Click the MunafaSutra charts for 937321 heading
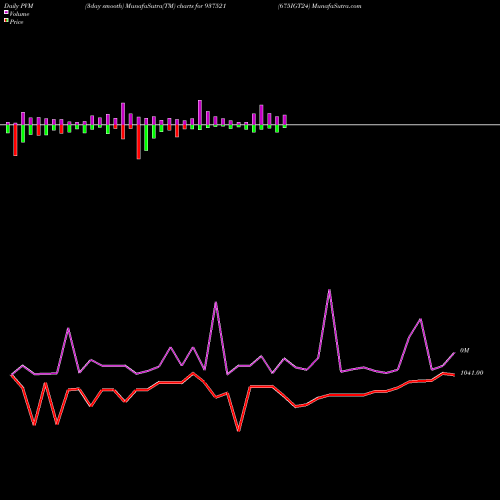 coord(156,6)
